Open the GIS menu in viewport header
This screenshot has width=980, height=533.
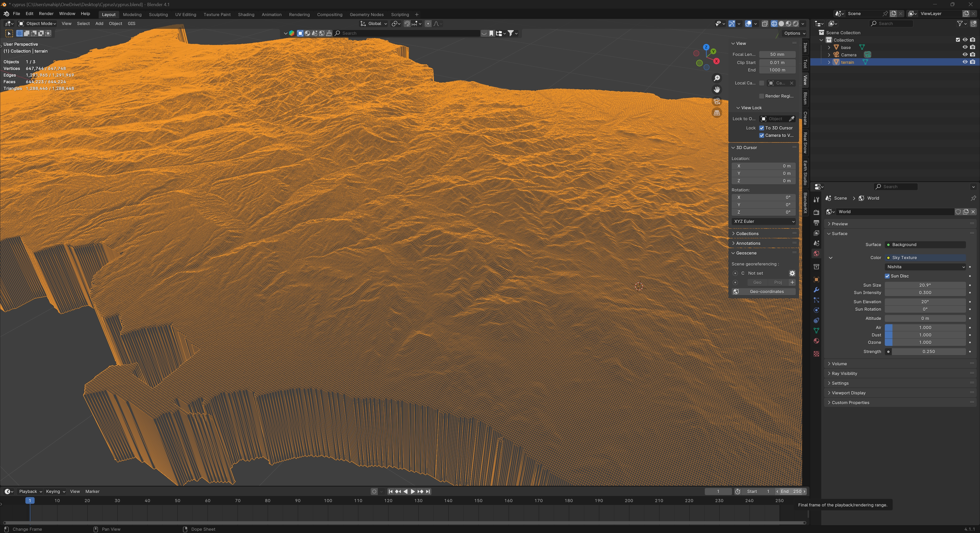(x=131, y=23)
